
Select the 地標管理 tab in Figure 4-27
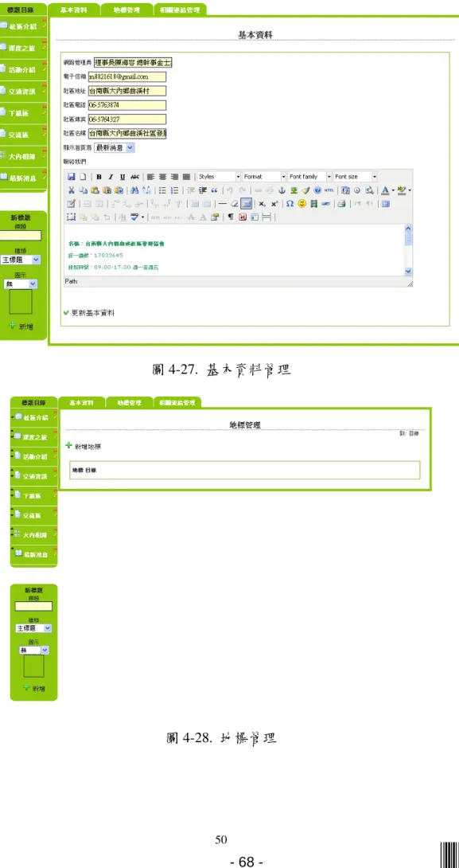pyautogui.click(x=126, y=10)
